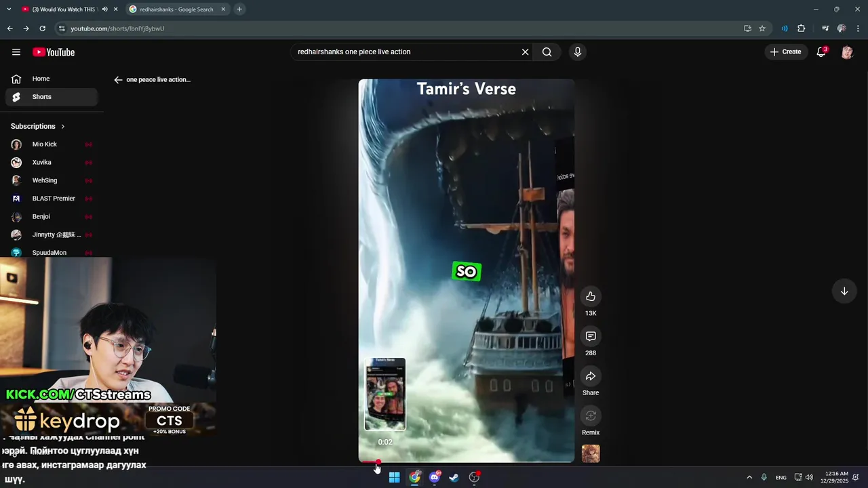Install app via address bar icon
Viewport: 868px width, 488px height.
(747, 28)
